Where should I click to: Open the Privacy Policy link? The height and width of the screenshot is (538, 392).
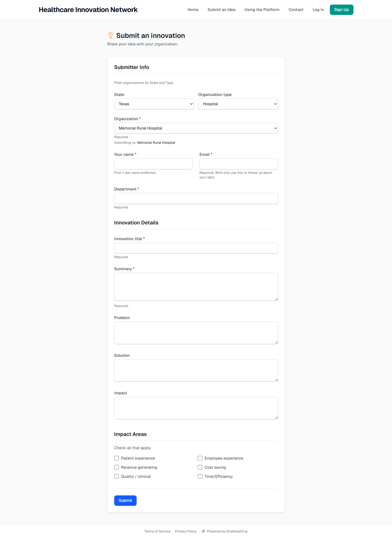pyautogui.click(x=186, y=531)
